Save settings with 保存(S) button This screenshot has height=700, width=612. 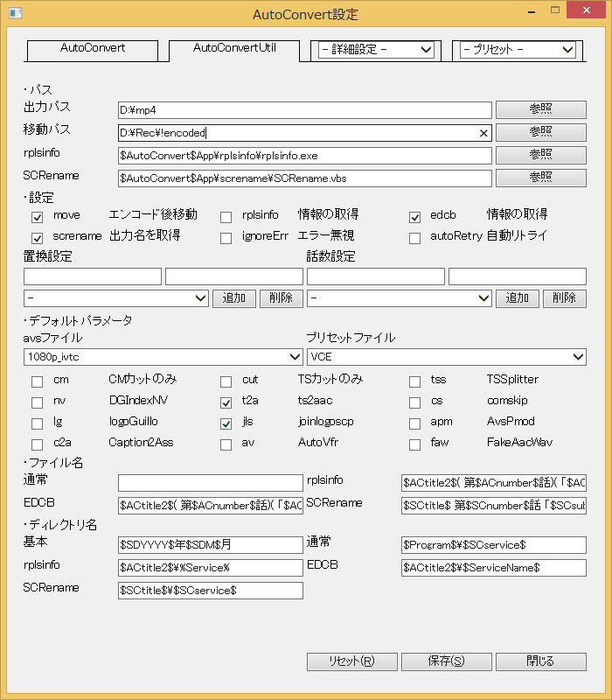[447, 661]
